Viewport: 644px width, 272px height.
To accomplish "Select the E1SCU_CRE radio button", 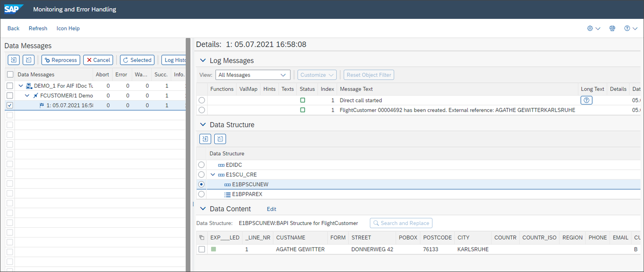I will 201,174.
